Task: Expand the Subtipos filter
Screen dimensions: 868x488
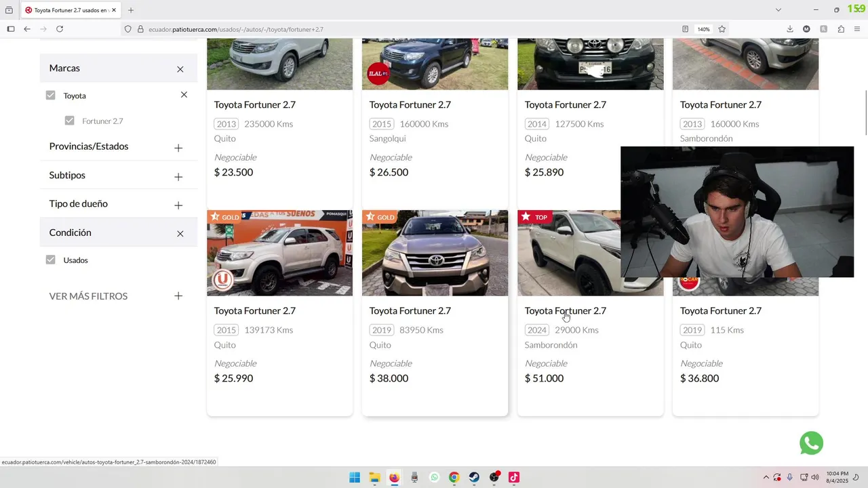Action: 178,177
